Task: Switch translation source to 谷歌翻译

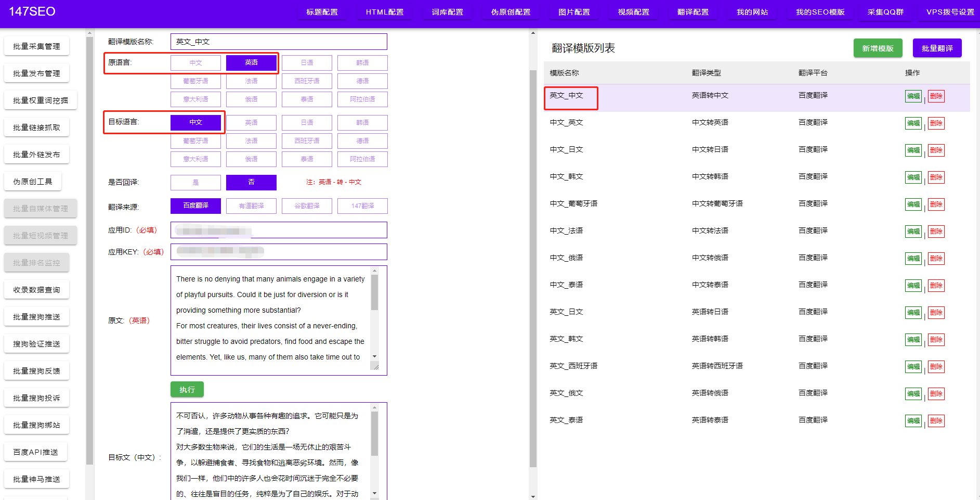Action: [x=307, y=206]
